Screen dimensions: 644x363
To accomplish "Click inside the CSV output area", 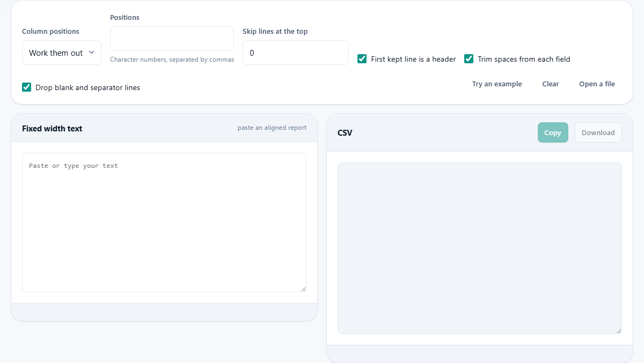I will tap(480, 248).
